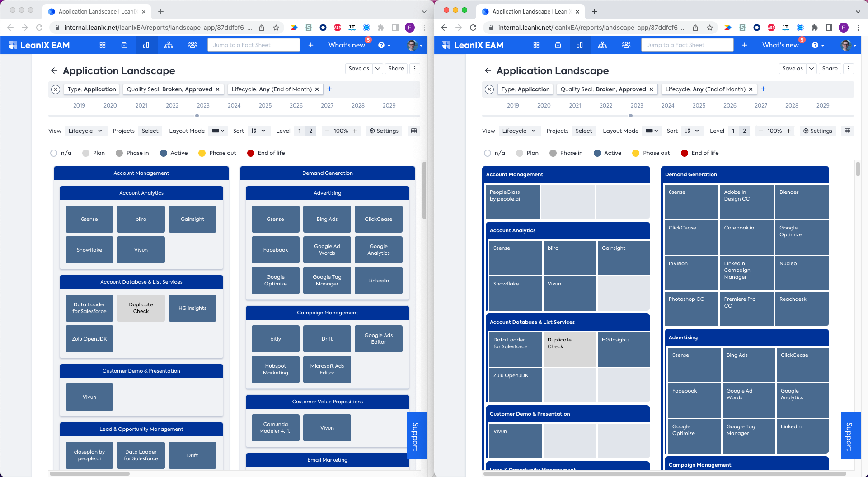Open View Lifecycle dropdown in right window
Screen dimensions: 868x477
(x=520, y=131)
